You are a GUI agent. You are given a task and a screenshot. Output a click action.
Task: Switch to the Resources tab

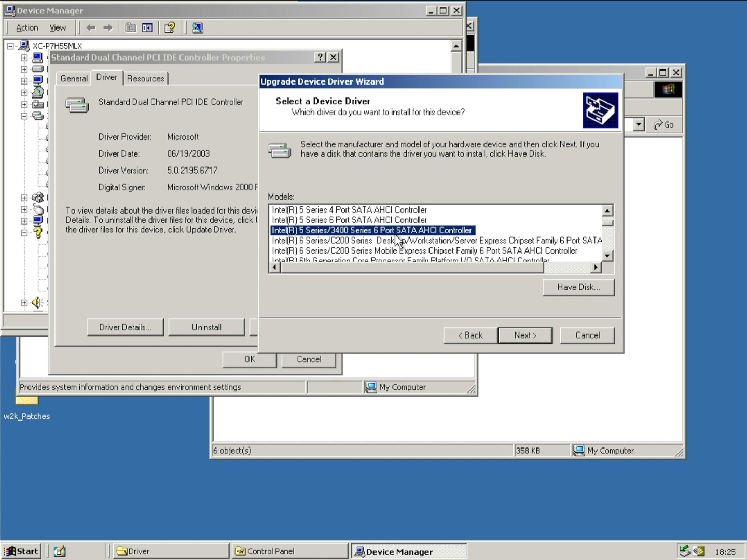click(x=145, y=78)
